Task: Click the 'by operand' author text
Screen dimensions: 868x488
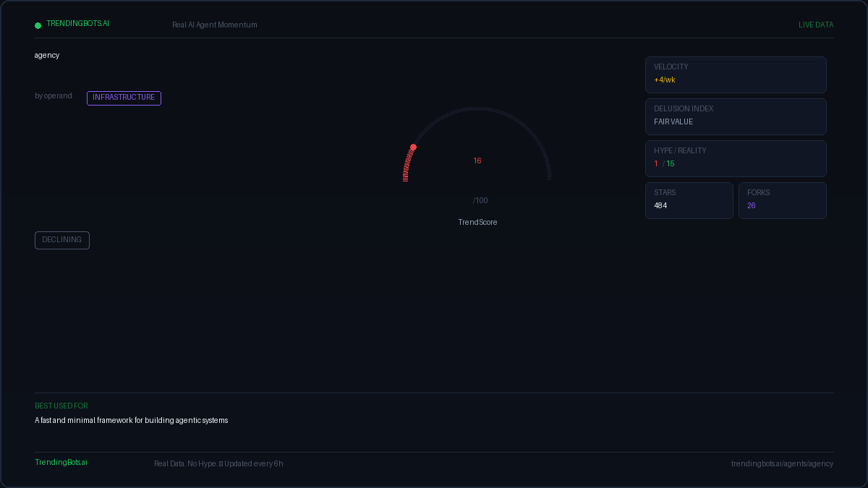Action: coord(54,96)
